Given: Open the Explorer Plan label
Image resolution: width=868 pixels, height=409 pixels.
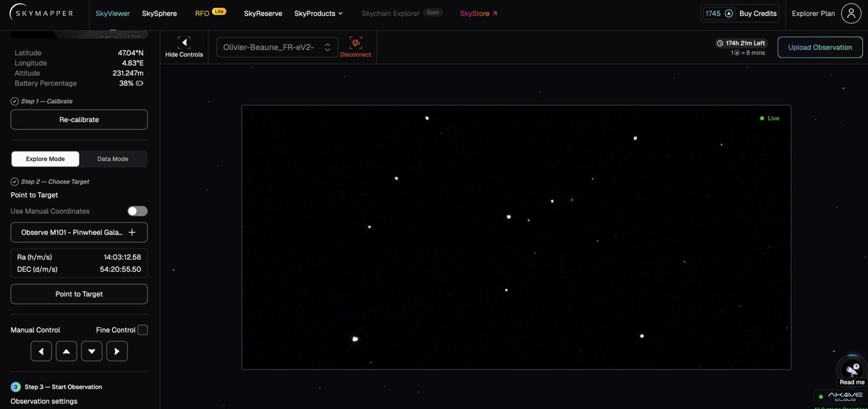Looking at the screenshot, I should [x=813, y=13].
